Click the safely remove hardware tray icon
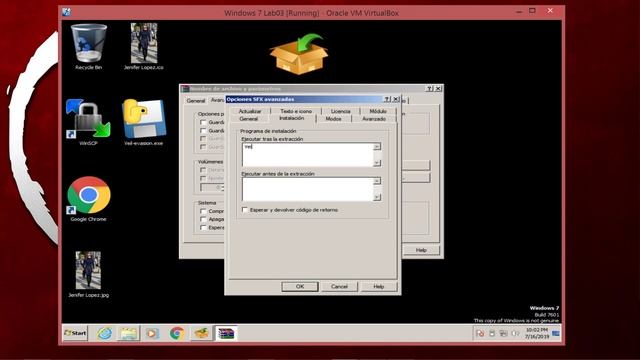This screenshot has width=640, height=360. [492, 333]
